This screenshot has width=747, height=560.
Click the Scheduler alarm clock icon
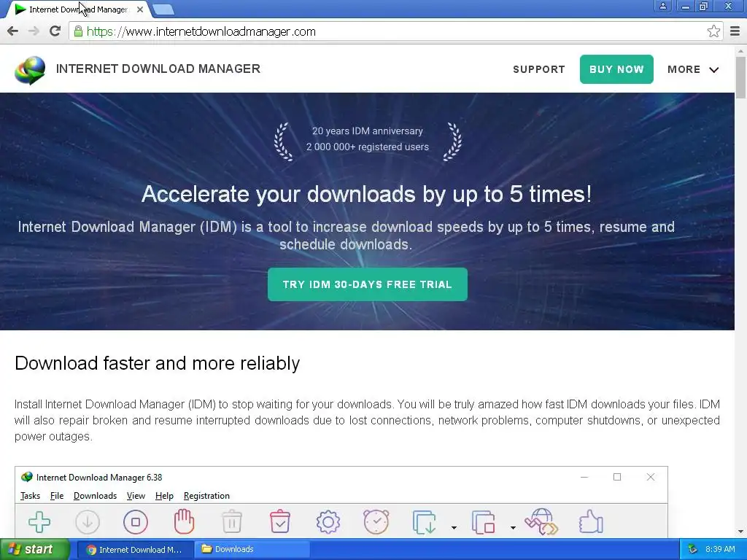[376, 521]
